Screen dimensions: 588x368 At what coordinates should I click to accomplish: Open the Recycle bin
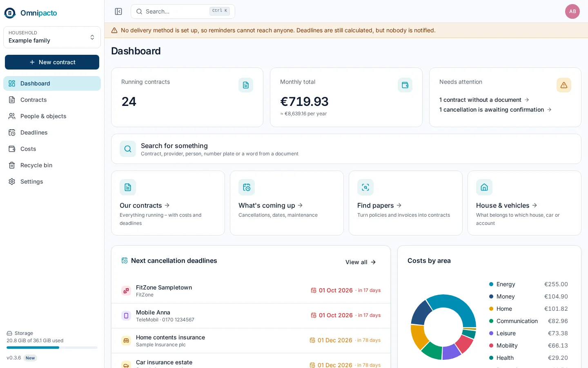(x=52, y=165)
